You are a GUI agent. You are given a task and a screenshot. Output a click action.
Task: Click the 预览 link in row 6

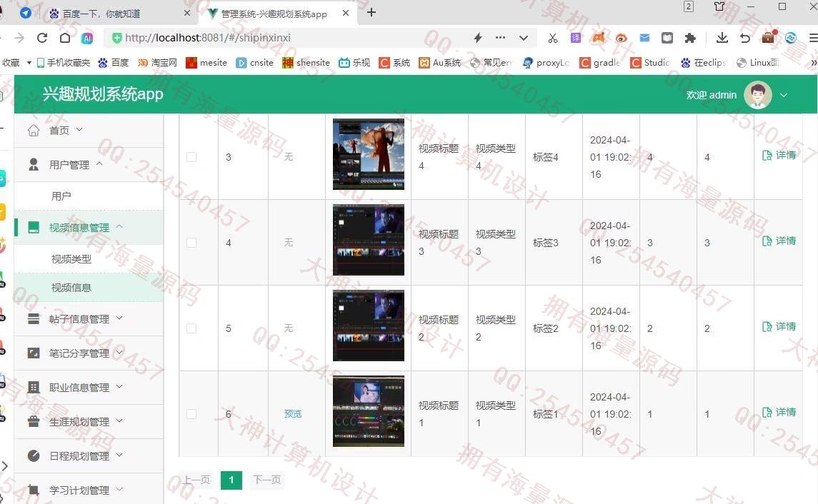(x=293, y=414)
